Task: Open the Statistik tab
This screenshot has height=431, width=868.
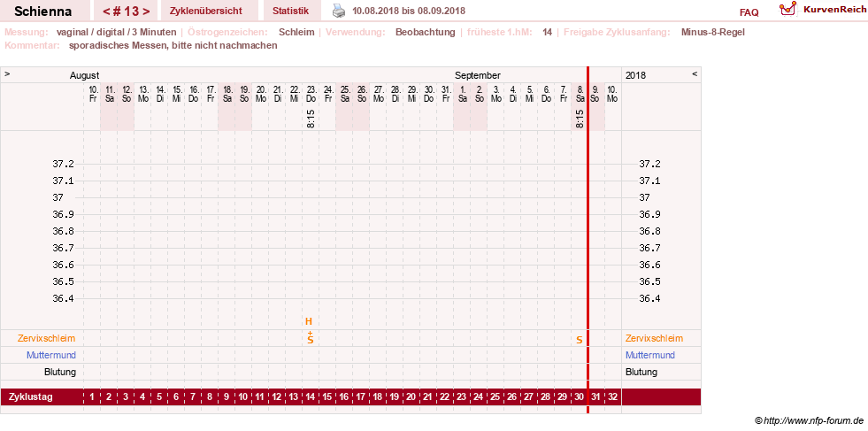Action: [290, 11]
